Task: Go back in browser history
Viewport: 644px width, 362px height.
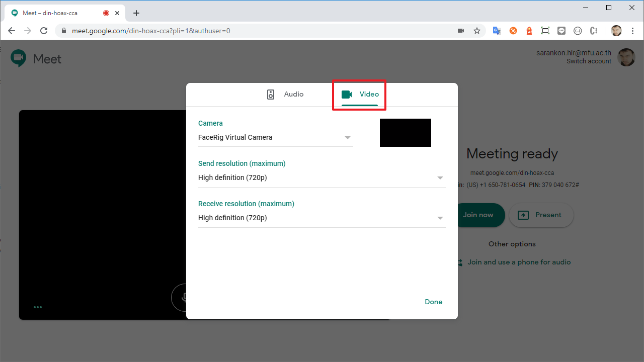Action: [12, 31]
